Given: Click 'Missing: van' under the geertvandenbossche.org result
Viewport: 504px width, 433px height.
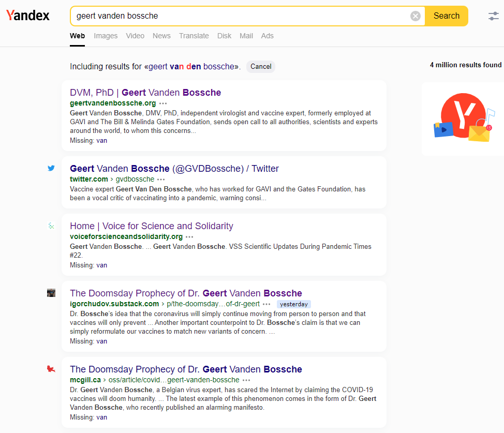Looking at the screenshot, I should coord(88,141).
